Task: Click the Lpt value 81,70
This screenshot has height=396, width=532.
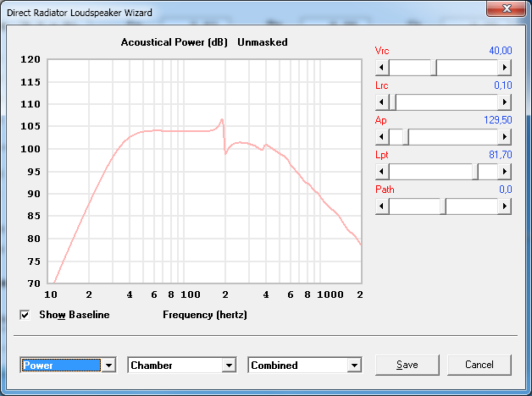Action: click(501, 155)
